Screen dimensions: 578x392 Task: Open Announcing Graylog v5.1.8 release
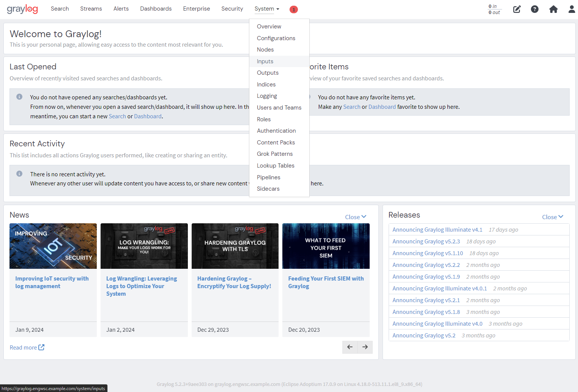pyautogui.click(x=426, y=312)
